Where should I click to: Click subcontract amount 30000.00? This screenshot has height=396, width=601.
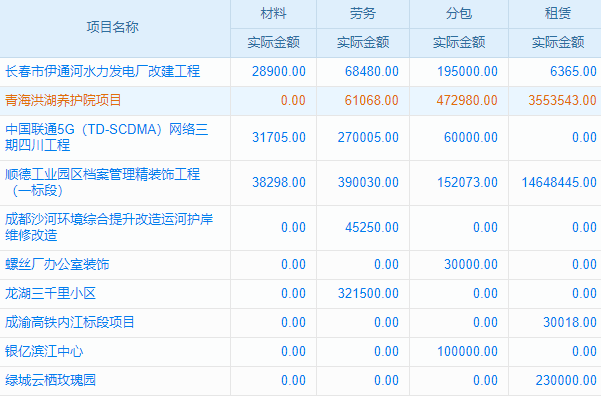471,264
